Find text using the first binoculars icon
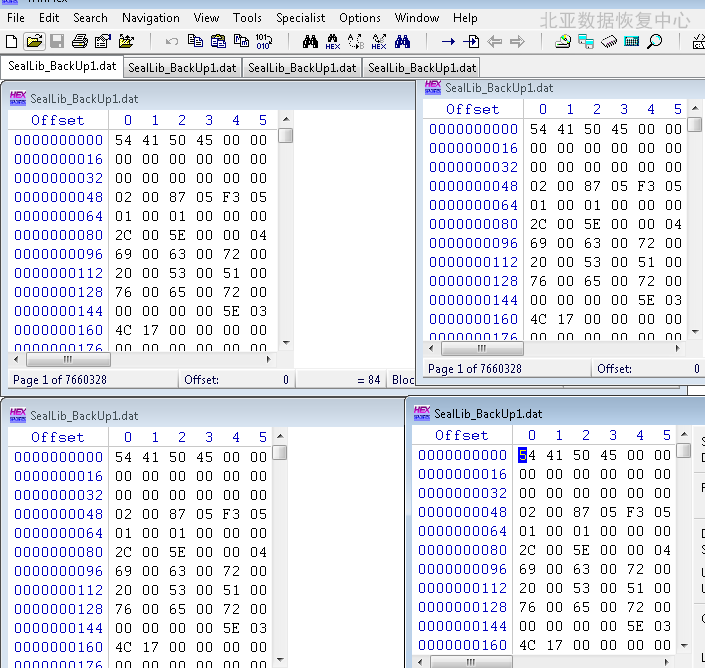 coord(310,42)
